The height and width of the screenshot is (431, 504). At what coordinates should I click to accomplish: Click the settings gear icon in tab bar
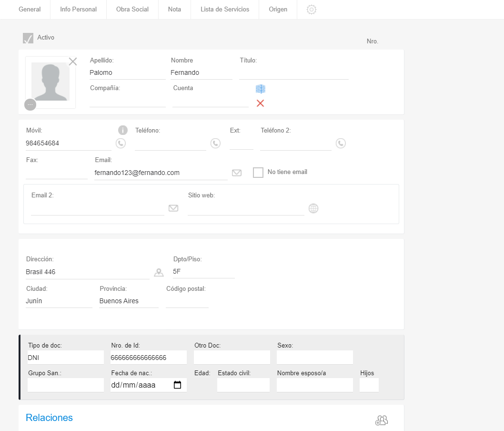tap(312, 10)
